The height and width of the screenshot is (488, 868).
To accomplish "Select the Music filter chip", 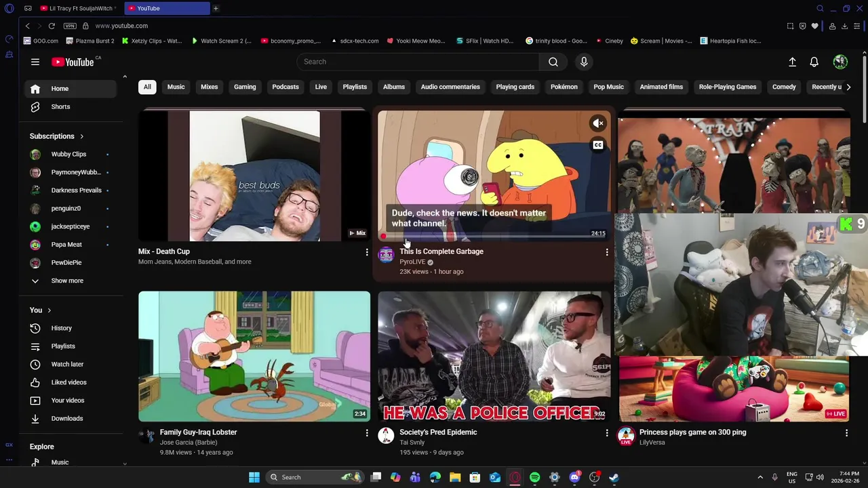I will 176,87.
